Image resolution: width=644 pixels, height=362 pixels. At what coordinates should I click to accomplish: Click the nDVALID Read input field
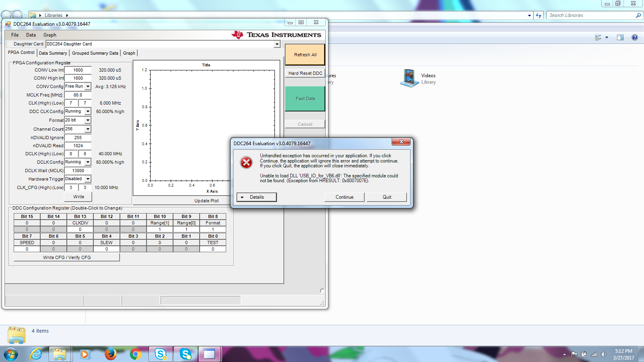(x=78, y=146)
